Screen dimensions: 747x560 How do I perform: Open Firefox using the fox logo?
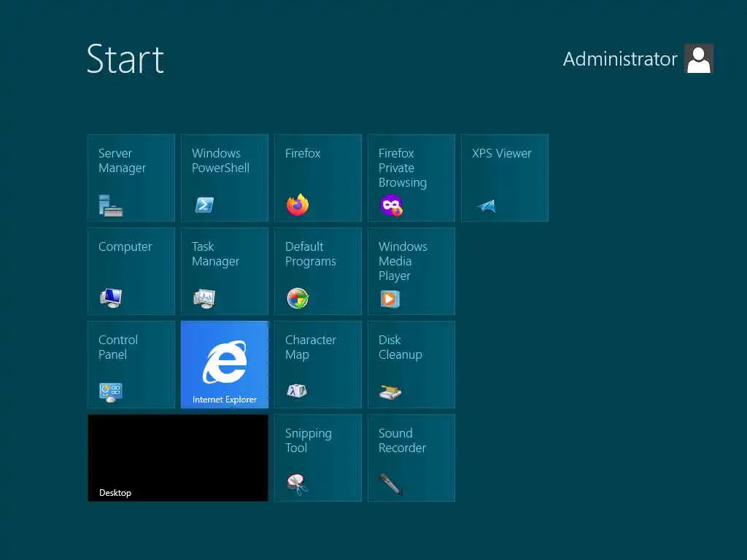pos(298,205)
